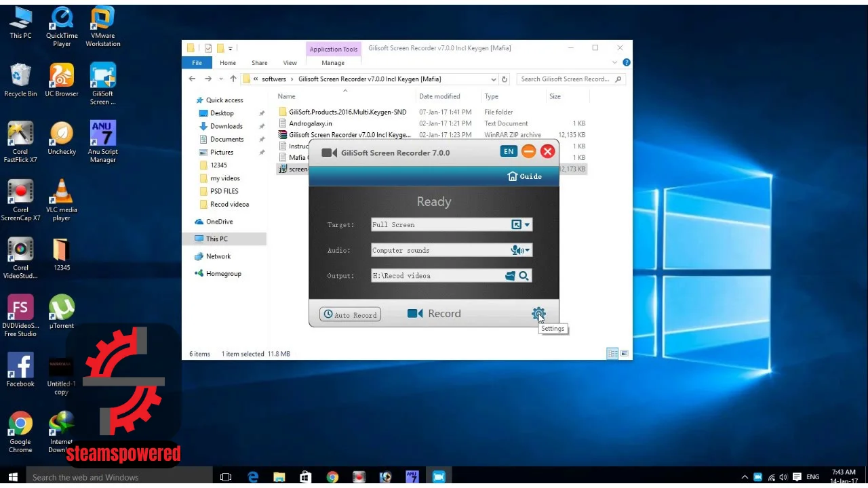Expand the address bar history dropdown
868x488 pixels.
(494, 79)
